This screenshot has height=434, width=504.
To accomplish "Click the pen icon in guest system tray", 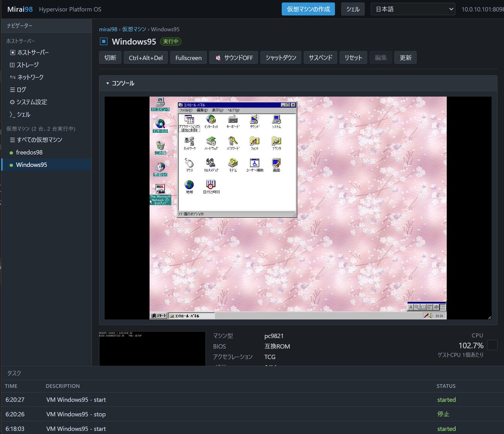I will [426, 316].
